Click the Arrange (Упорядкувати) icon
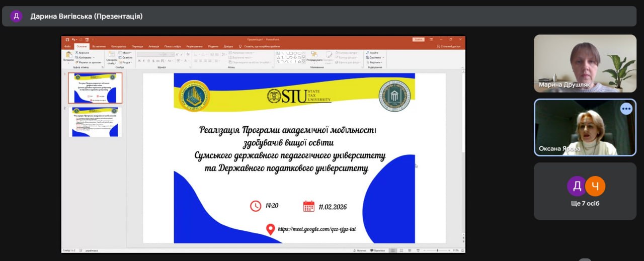The image size is (644, 261). (314, 55)
